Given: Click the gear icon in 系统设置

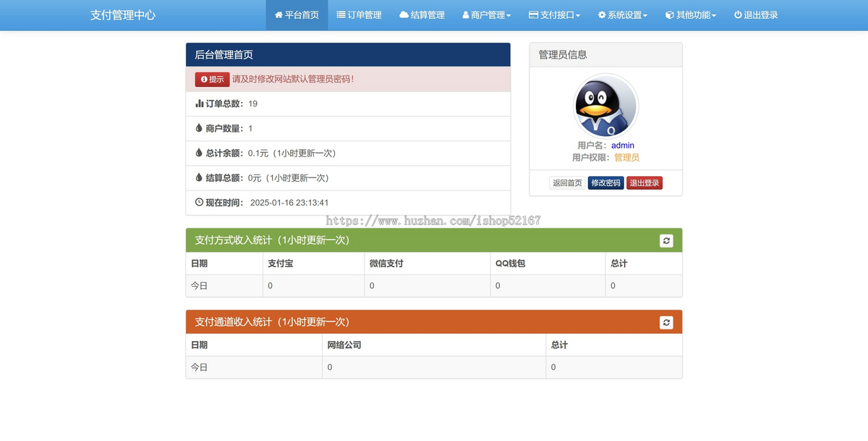Looking at the screenshot, I should pos(602,14).
